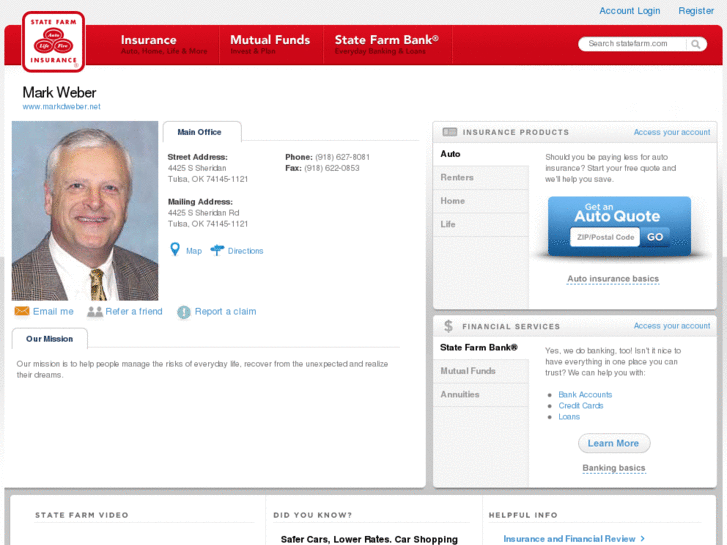Select the Auto insurance product tab
This screenshot has height=545, width=727.
481,154
